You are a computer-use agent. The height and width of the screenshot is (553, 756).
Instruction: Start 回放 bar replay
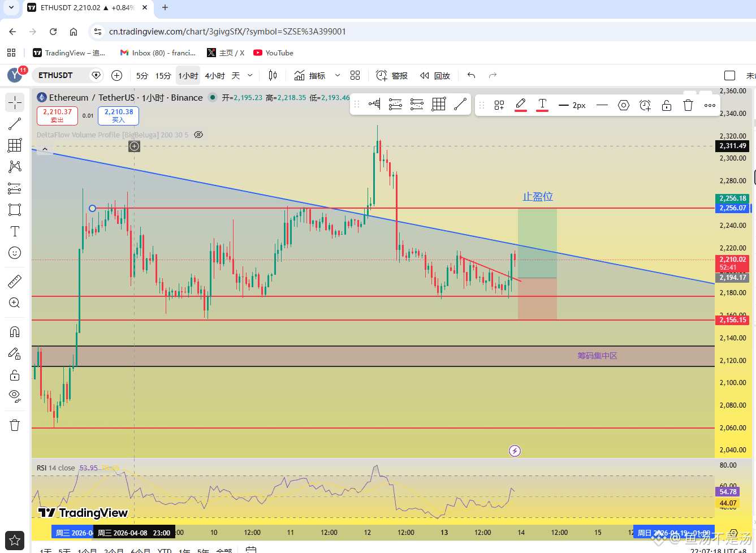(435, 76)
